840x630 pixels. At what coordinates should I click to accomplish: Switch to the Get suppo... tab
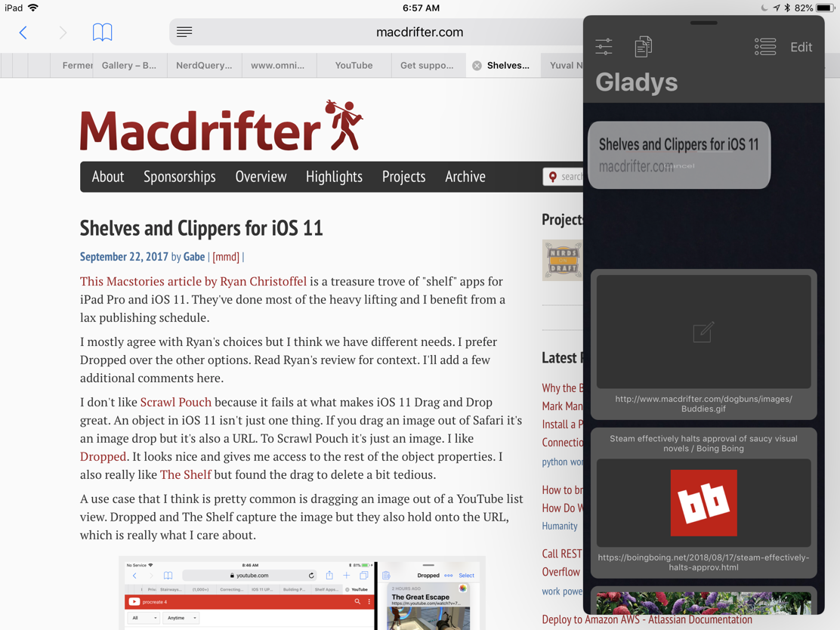coord(427,66)
